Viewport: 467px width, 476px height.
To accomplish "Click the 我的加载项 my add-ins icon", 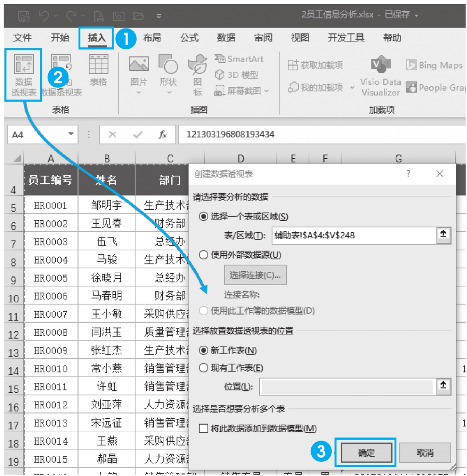I will point(293,87).
